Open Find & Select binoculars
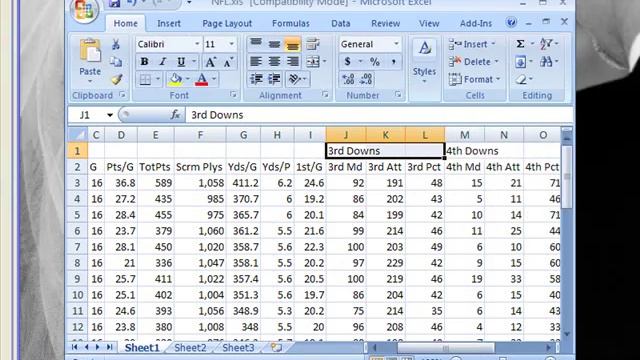 coord(546,62)
